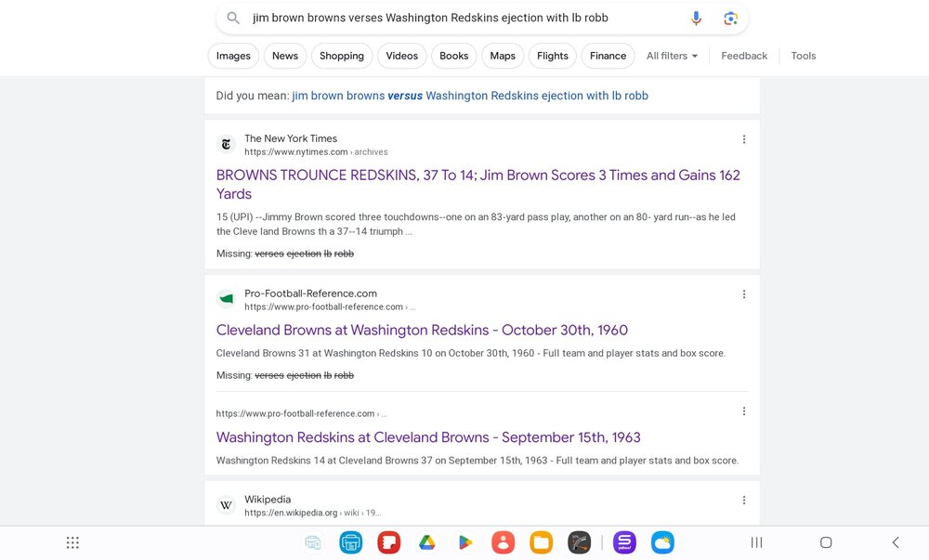This screenshot has width=929, height=560.
Task: Open options for September 15th, 1963 result
Action: pyautogui.click(x=744, y=410)
